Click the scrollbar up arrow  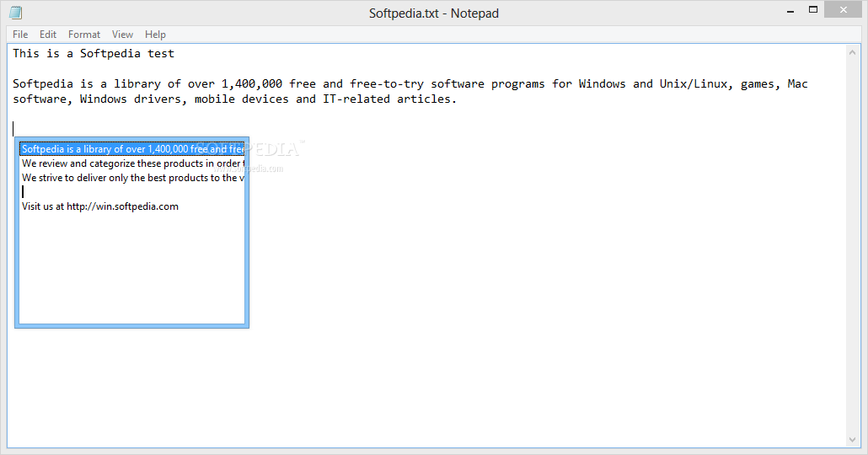tap(852, 52)
